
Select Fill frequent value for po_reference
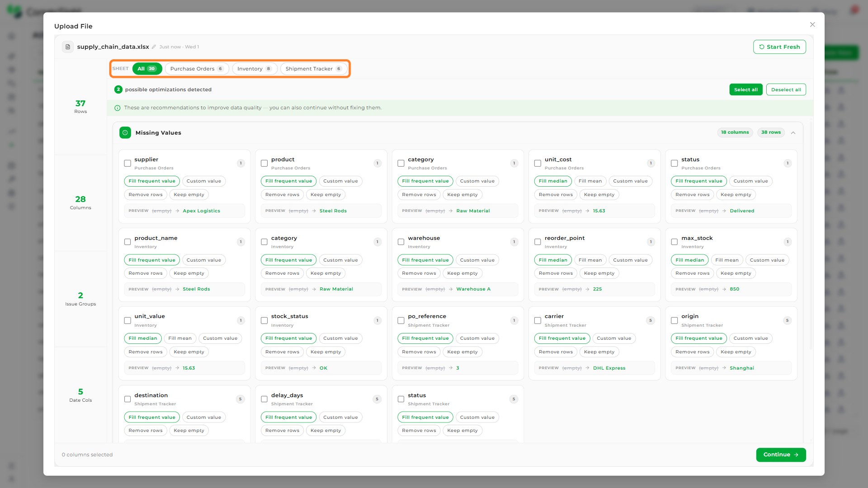[425, 338]
